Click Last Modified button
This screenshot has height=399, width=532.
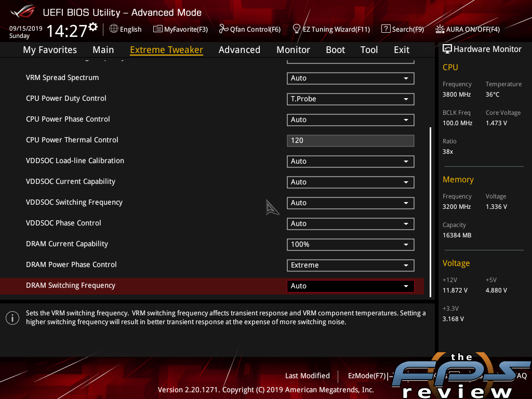308,376
